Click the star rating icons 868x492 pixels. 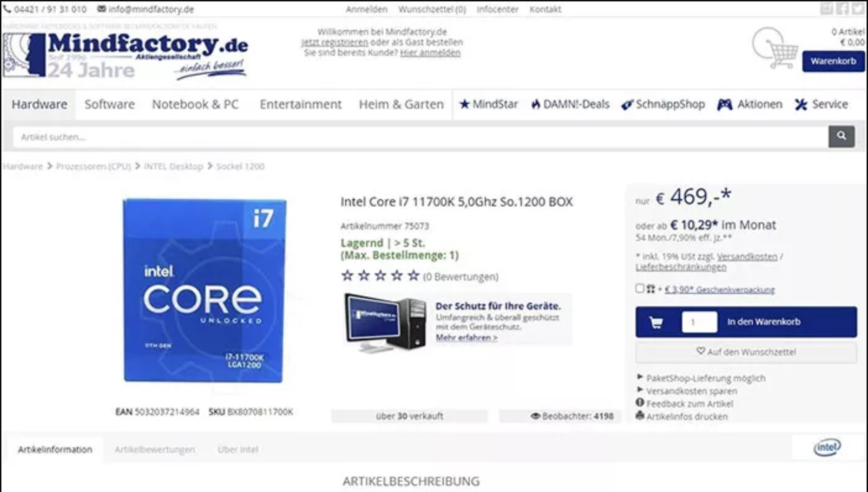[x=380, y=276]
